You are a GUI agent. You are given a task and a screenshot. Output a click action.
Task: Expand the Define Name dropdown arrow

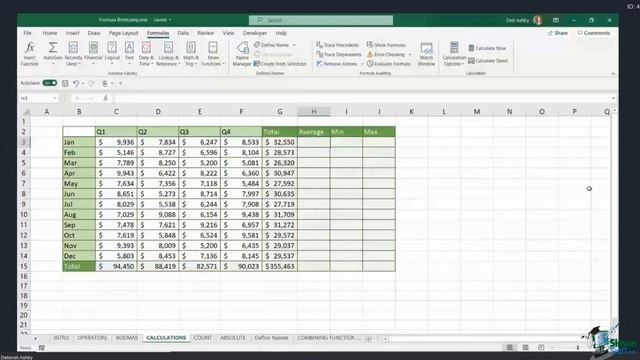(x=294, y=45)
